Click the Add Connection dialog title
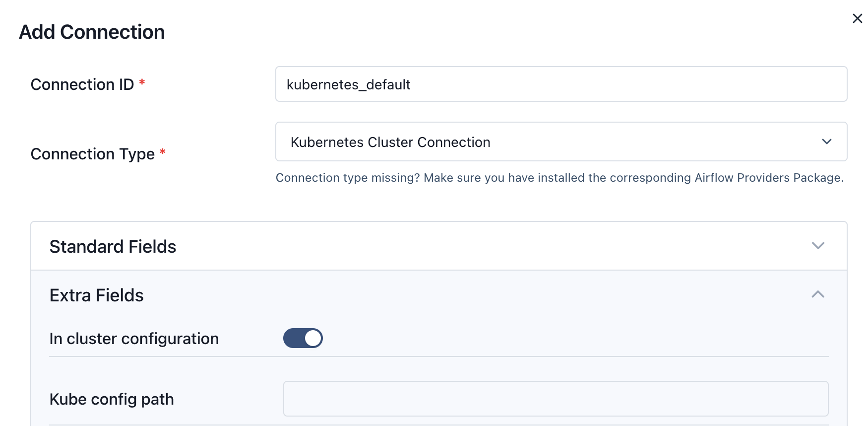Image resolution: width=868 pixels, height=426 pixels. click(92, 32)
